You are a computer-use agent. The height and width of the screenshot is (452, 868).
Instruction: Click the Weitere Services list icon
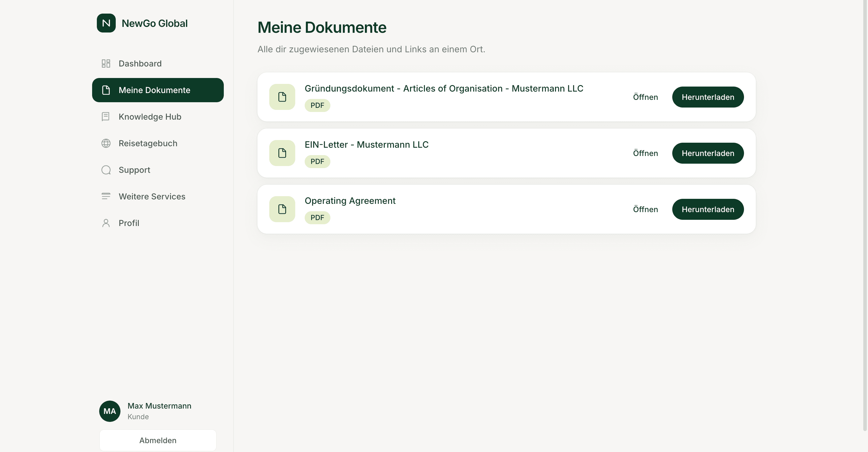[106, 196]
